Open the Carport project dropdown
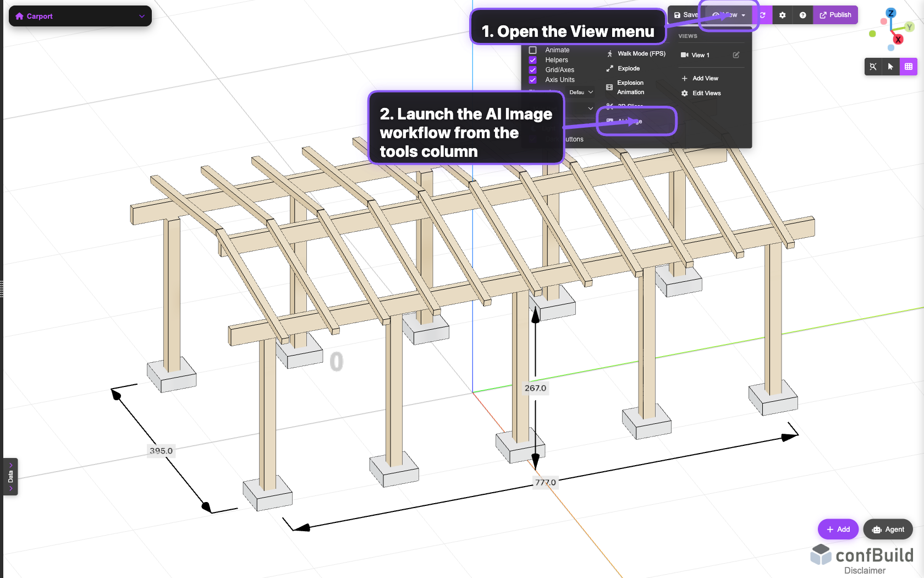This screenshot has width=924, height=578. pyautogui.click(x=80, y=16)
